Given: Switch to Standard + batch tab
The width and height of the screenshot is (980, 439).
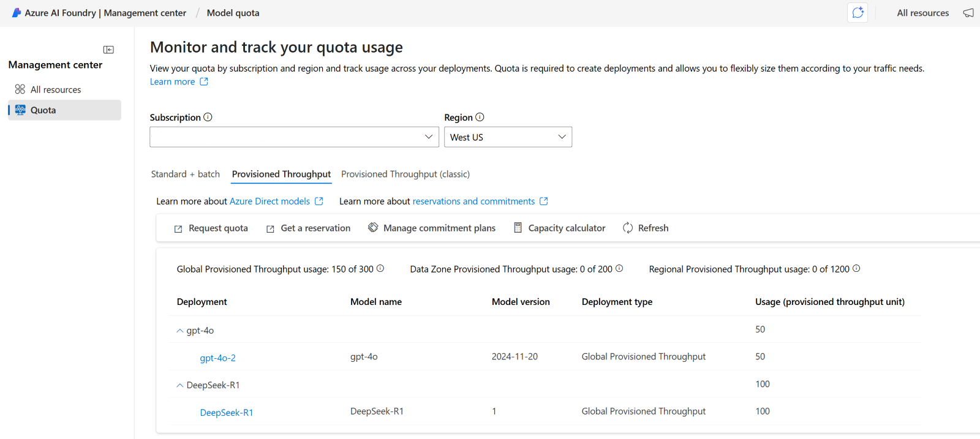Looking at the screenshot, I should point(185,174).
